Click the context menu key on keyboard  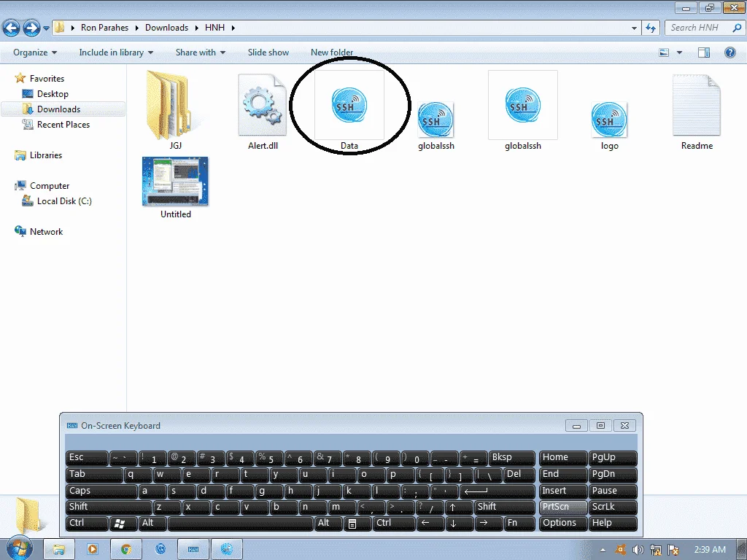click(x=357, y=524)
